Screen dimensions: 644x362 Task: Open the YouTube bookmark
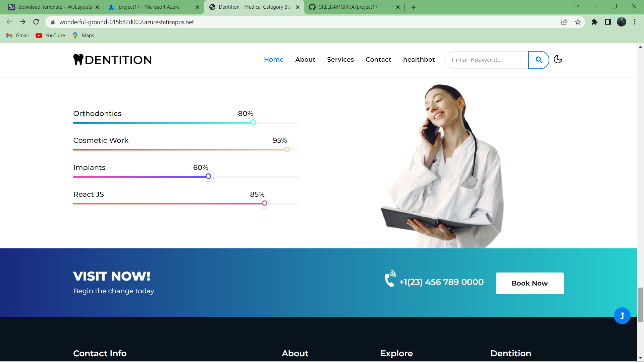click(51, 36)
